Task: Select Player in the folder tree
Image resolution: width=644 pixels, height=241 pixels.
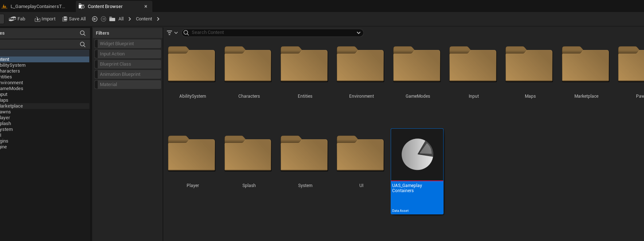Action: point(44,118)
